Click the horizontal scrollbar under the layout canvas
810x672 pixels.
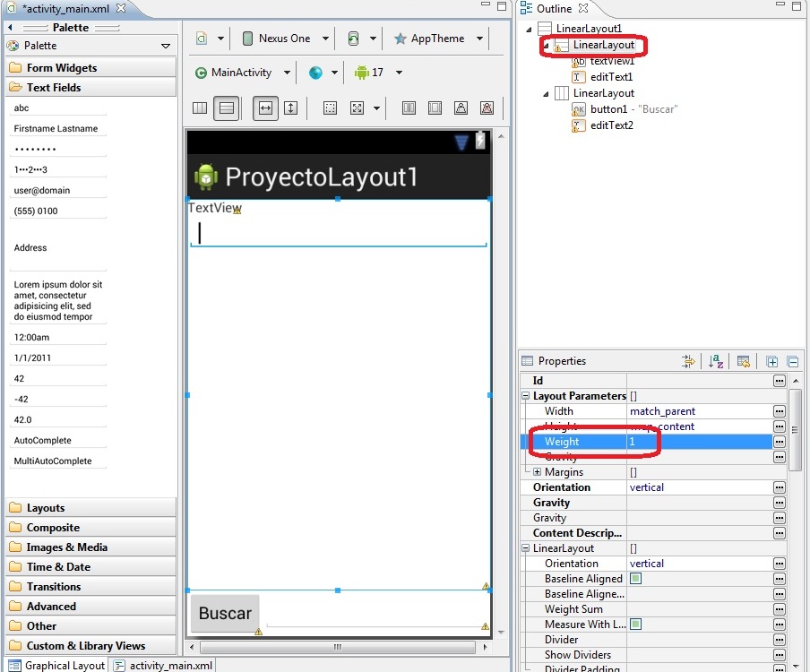point(337,647)
